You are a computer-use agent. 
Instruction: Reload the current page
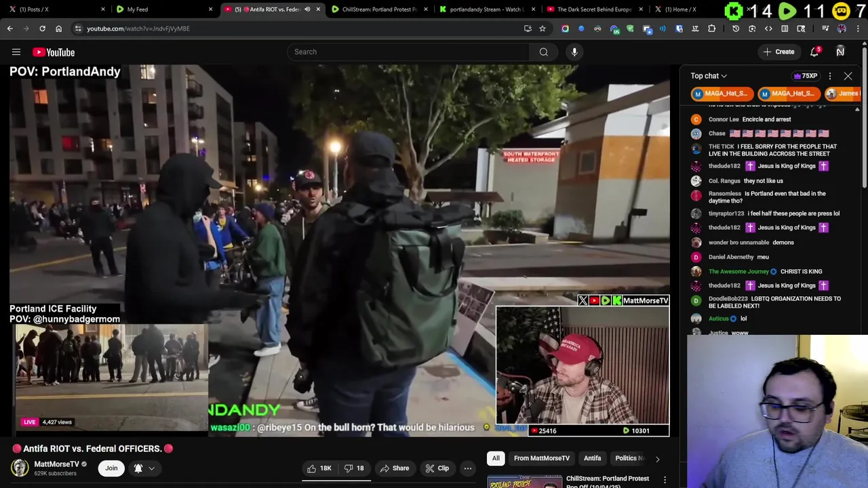click(x=42, y=28)
